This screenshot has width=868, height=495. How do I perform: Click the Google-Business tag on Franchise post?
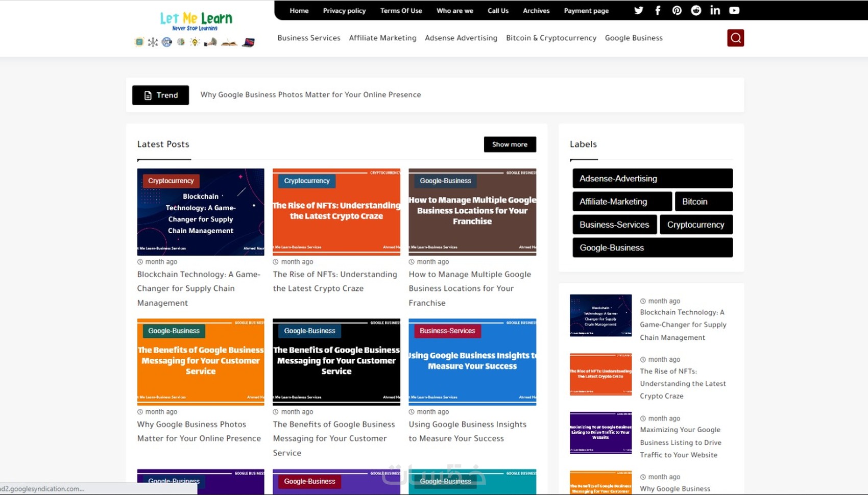click(x=445, y=181)
